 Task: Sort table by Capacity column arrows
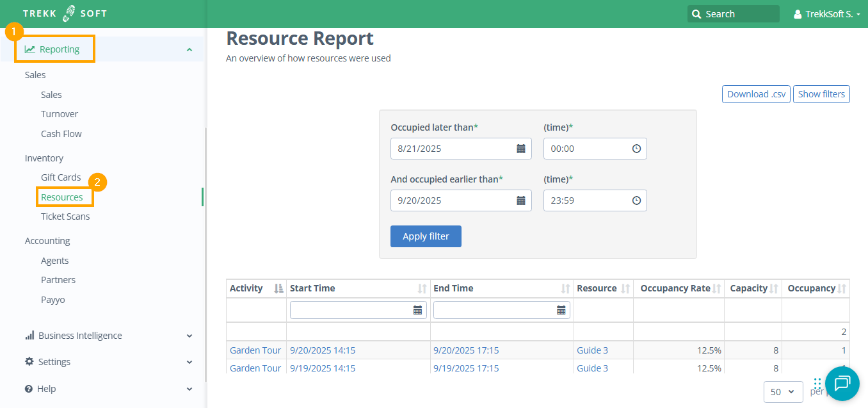[774, 289]
